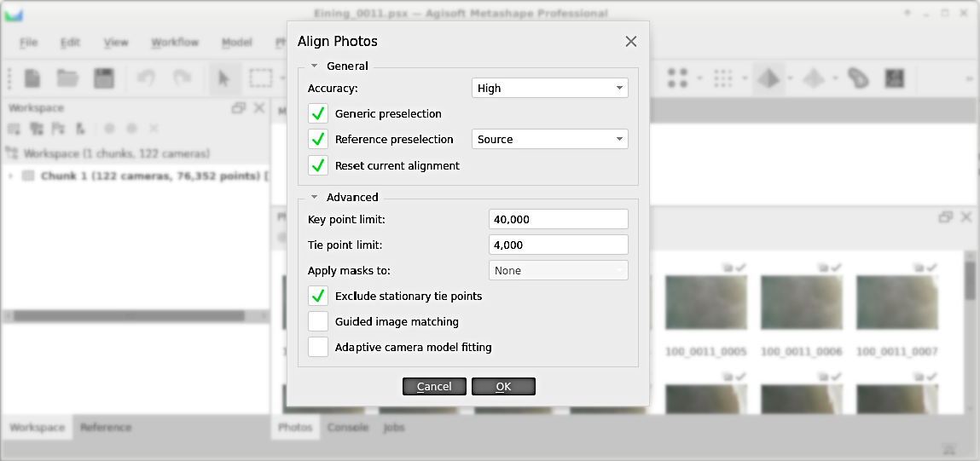Enable Guided image matching
Viewport: 980px width, 461px height.
(318, 321)
